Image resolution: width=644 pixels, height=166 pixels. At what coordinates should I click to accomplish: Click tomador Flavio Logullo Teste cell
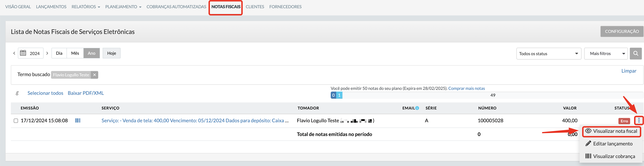pyautogui.click(x=335, y=121)
